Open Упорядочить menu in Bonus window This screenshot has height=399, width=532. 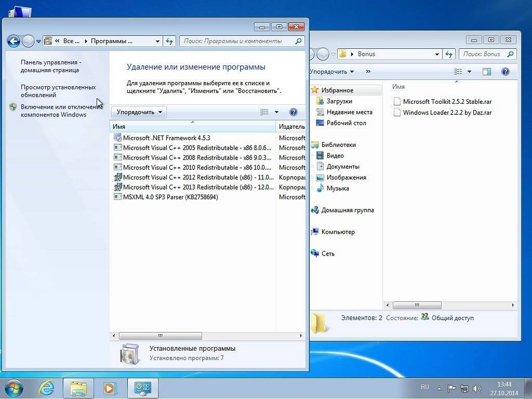click(x=332, y=72)
